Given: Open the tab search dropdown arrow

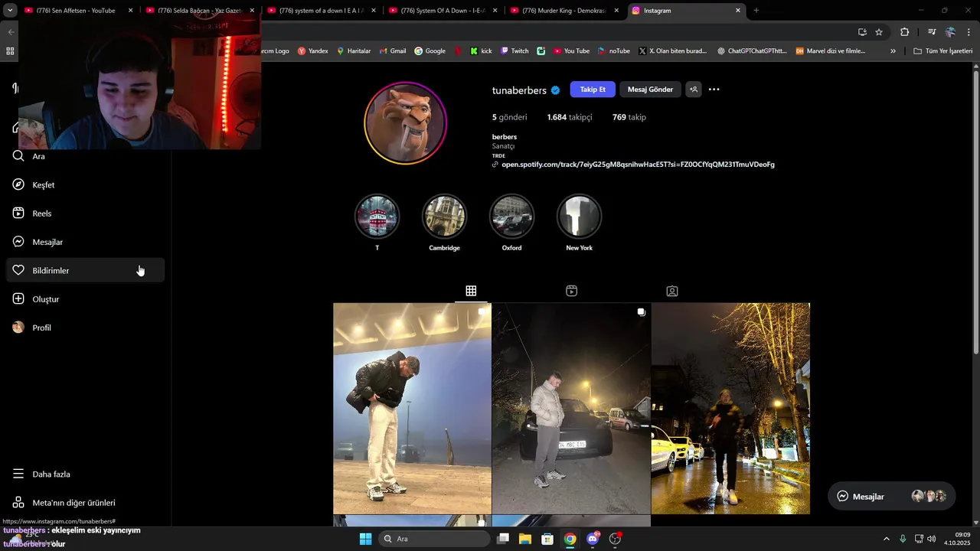Looking at the screenshot, I should click(10, 11).
